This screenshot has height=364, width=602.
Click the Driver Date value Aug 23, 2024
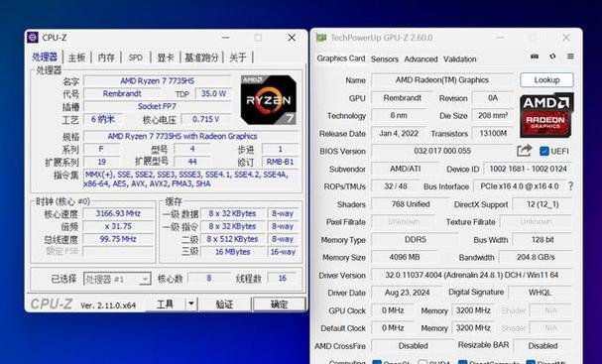407,293
